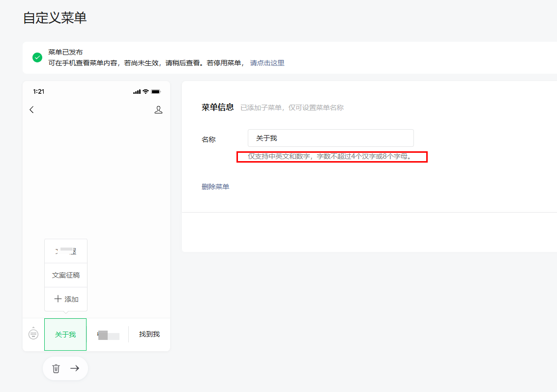Click the green checkmark status icon
The width and height of the screenshot is (557, 392).
37,57
